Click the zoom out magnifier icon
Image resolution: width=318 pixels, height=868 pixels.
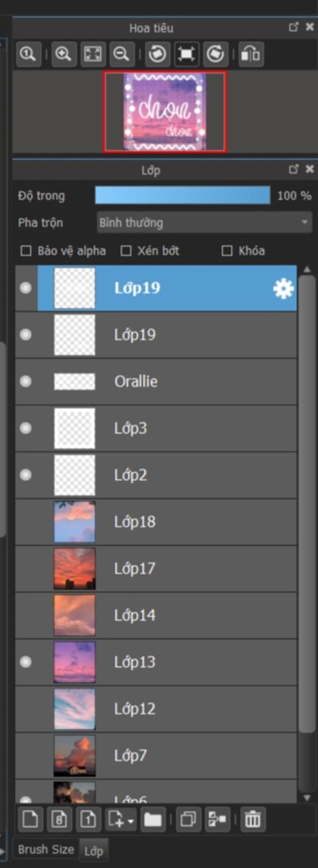click(x=122, y=54)
